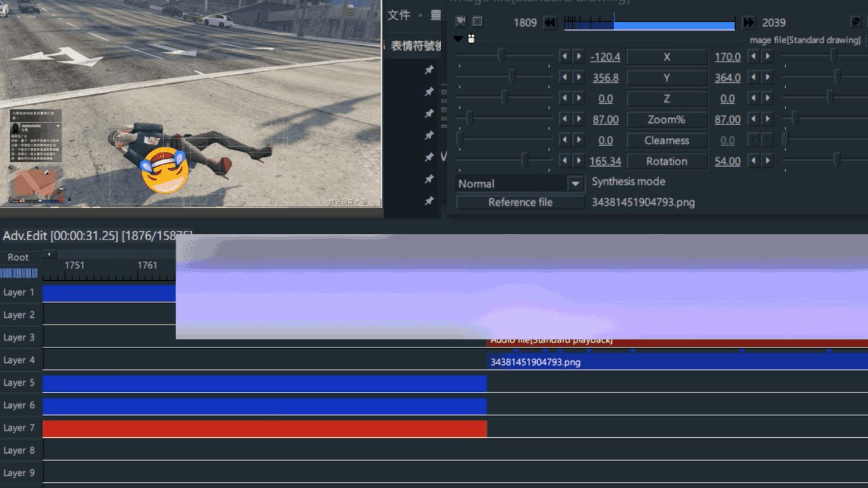
Task: Click the Y parameter button
Action: pos(667,78)
